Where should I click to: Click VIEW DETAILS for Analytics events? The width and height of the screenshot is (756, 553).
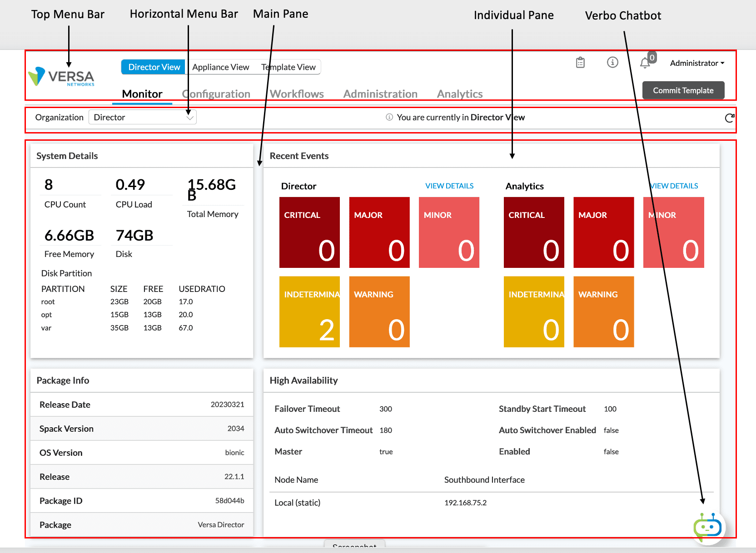(x=674, y=186)
